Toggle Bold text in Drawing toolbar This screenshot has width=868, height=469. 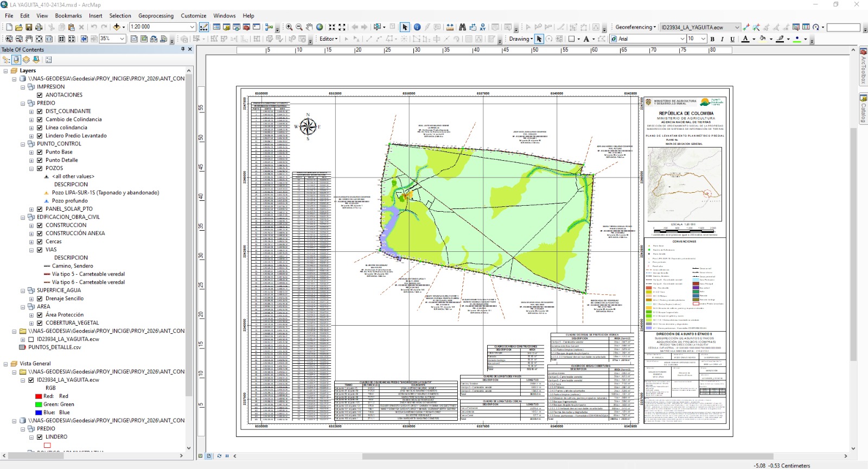tap(712, 39)
